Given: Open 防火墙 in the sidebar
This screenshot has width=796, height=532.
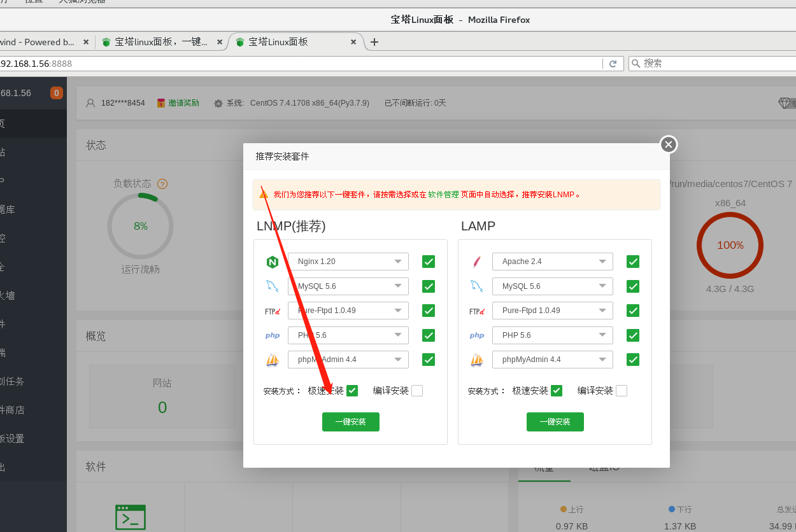Looking at the screenshot, I should click(33, 295).
